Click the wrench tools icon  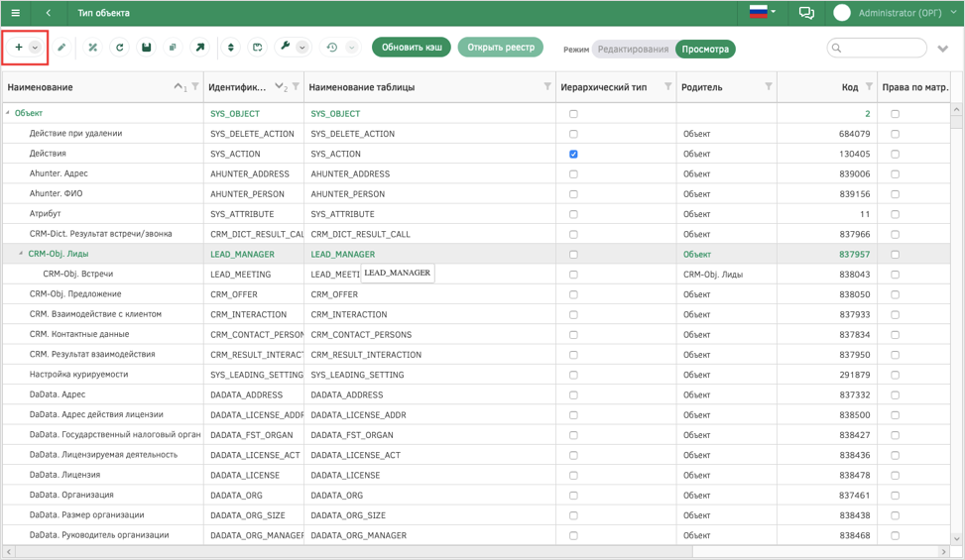(285, 47)
